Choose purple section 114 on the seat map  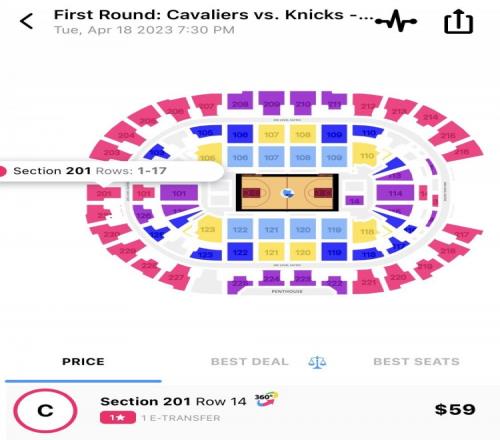tap(395, 193)
